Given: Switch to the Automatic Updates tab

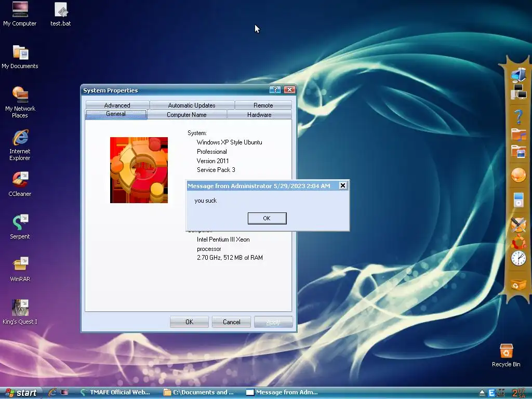Looking at the screenshot, I should click(192, 105).
